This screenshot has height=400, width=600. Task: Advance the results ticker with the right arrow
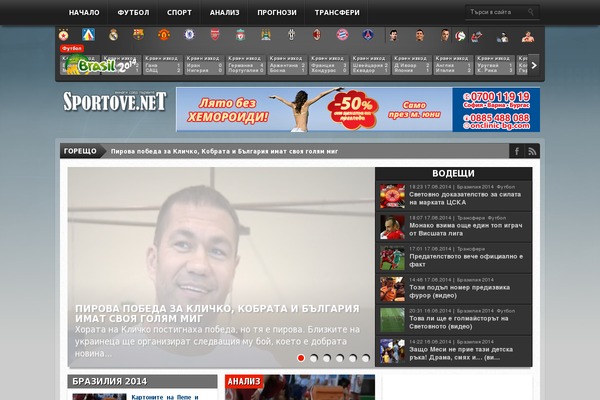point(534,65)
